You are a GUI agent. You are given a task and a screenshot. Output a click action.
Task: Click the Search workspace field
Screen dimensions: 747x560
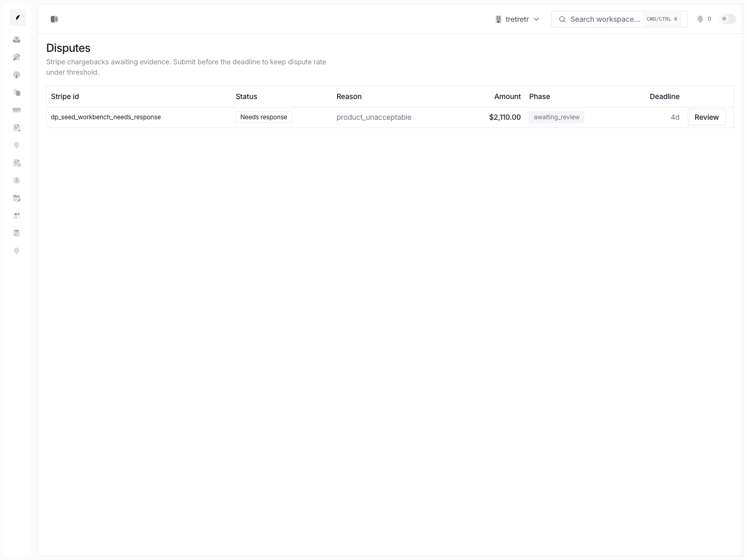(619, 19)
